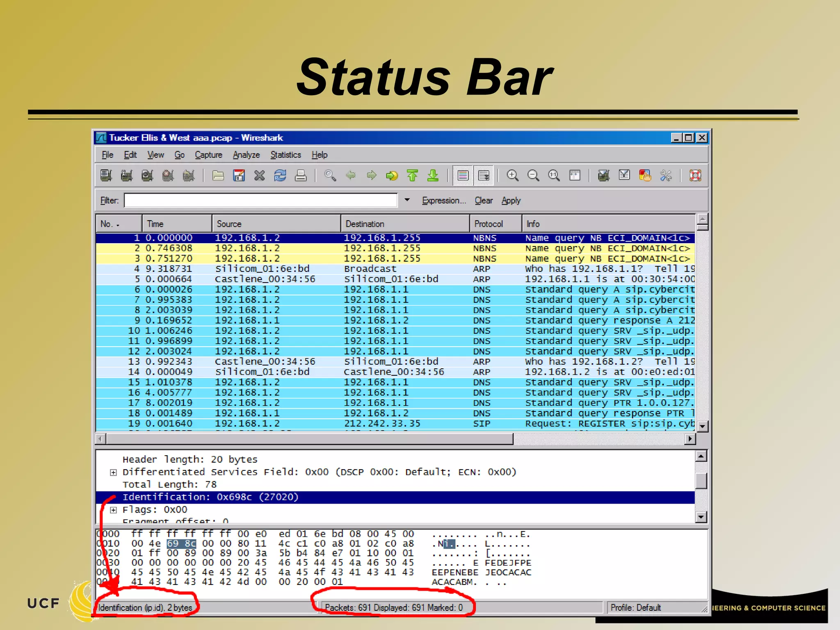Screen dimensions: 840x630
Task: Close this capture file X icon
Action: pos(259,176)
